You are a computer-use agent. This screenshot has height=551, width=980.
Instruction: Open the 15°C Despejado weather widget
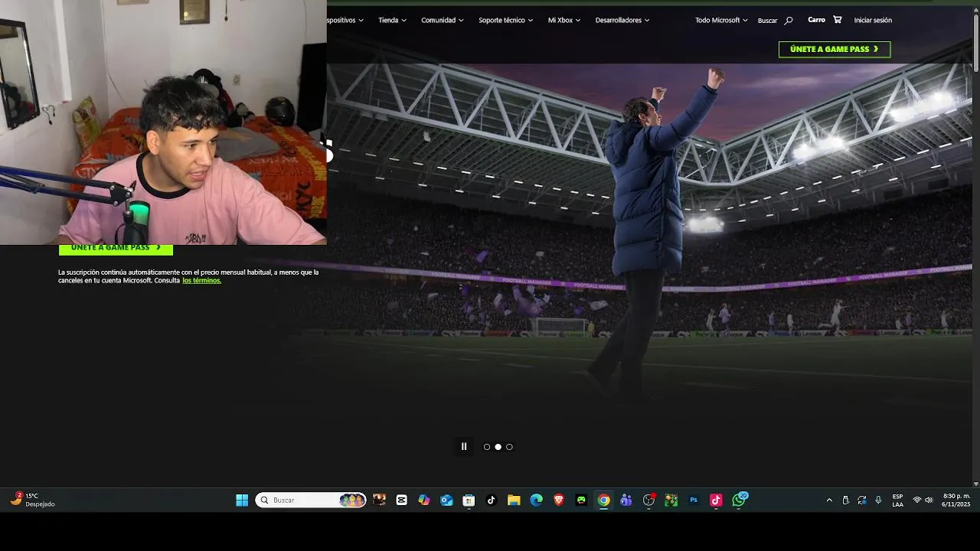click(x=33, y=500)
